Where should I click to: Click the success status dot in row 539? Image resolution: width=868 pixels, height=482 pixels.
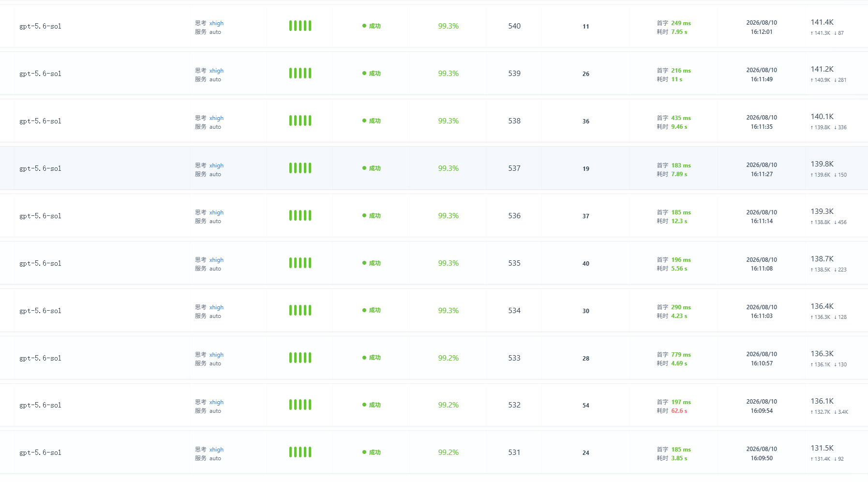pyautogui.click(x=364, y=73)
